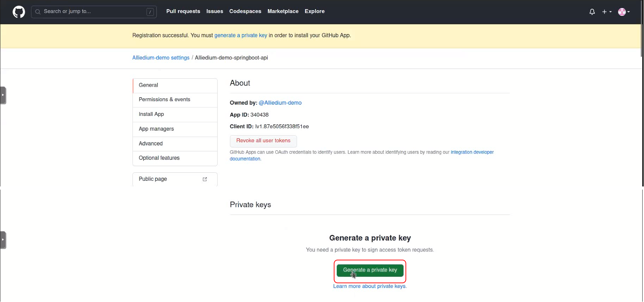Open the notifications bell
Screen dimensions: 644x302
tap(592, 12)
